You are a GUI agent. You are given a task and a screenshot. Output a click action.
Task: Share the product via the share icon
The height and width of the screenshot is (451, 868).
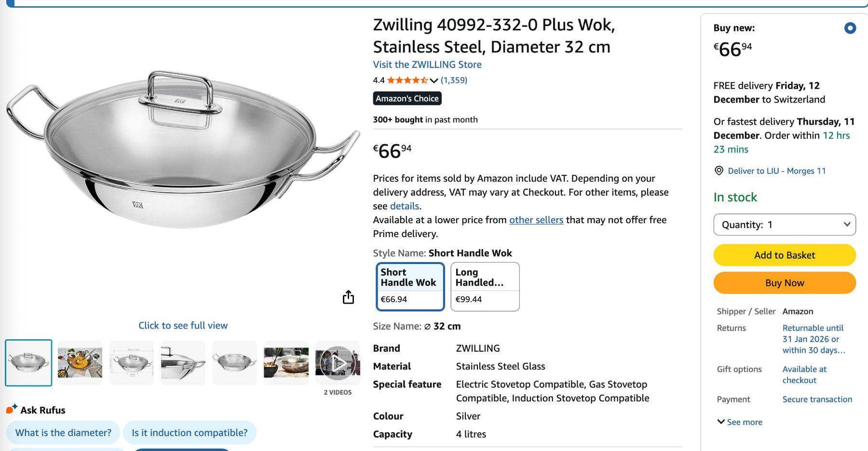(349, 297)
